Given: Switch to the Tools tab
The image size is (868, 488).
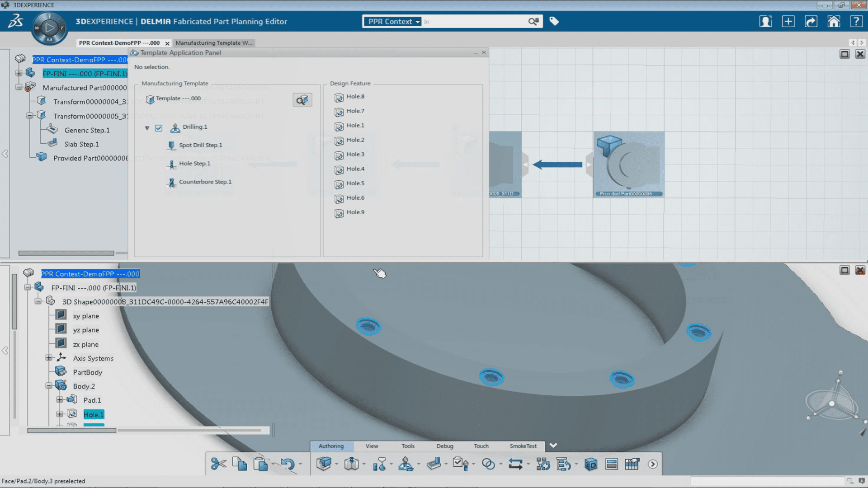Looking at the screenshot, I should pos(408,446).
